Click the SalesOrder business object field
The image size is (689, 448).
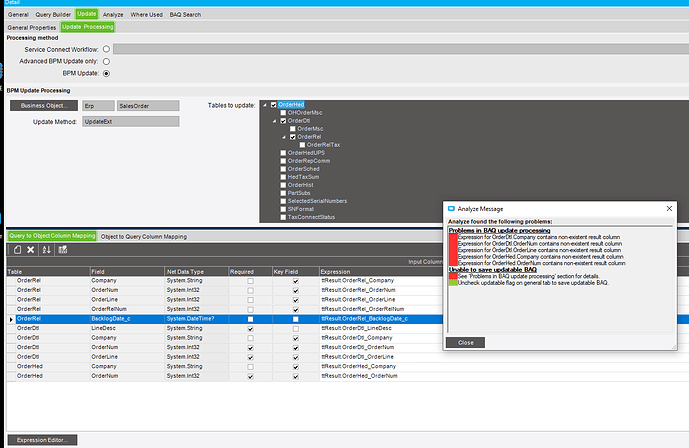pos(148,106)
